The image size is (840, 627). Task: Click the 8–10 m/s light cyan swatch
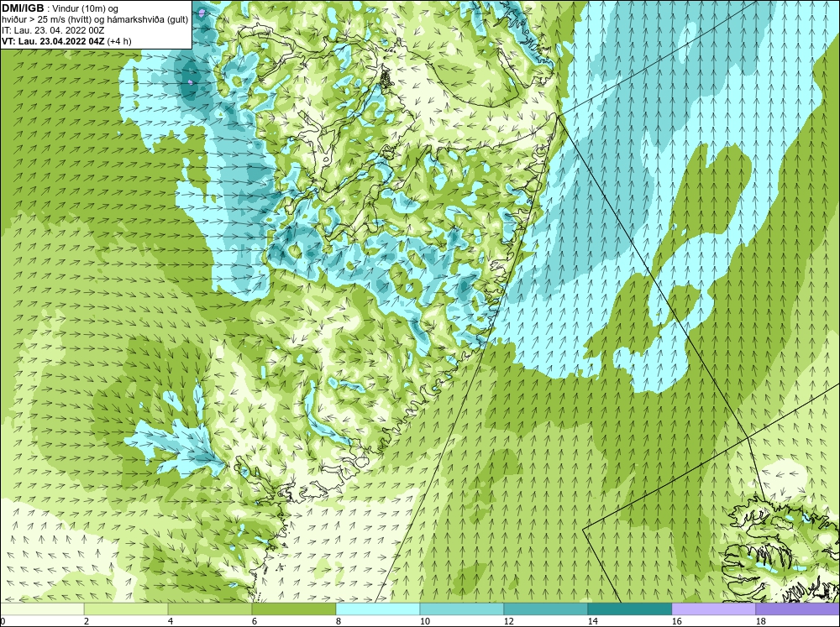(378, 609)
